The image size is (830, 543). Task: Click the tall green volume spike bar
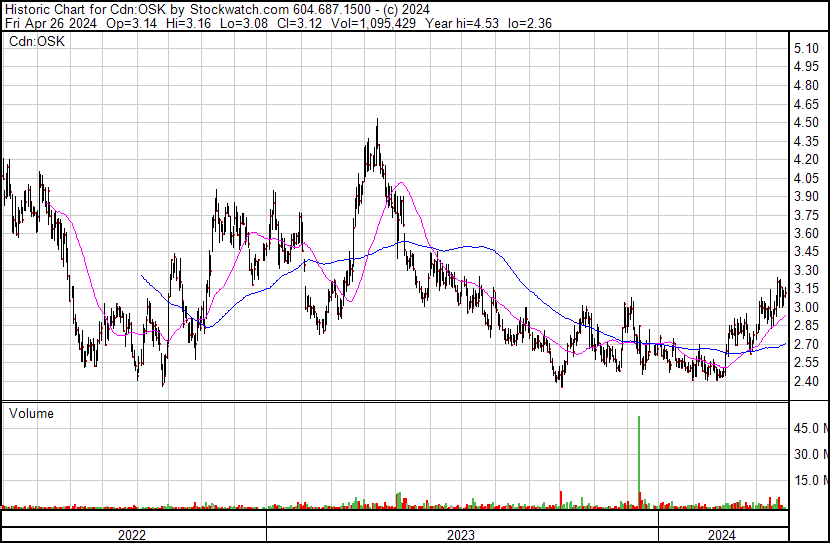(639, 462)
